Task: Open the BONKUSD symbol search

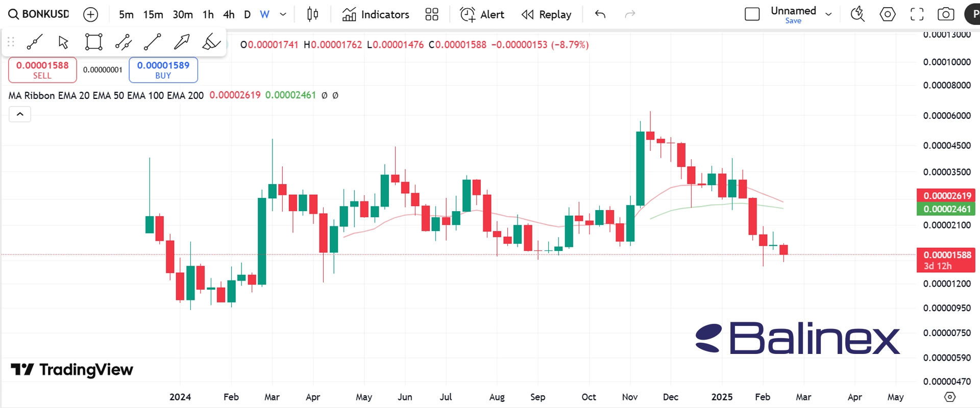Action: 39,14
